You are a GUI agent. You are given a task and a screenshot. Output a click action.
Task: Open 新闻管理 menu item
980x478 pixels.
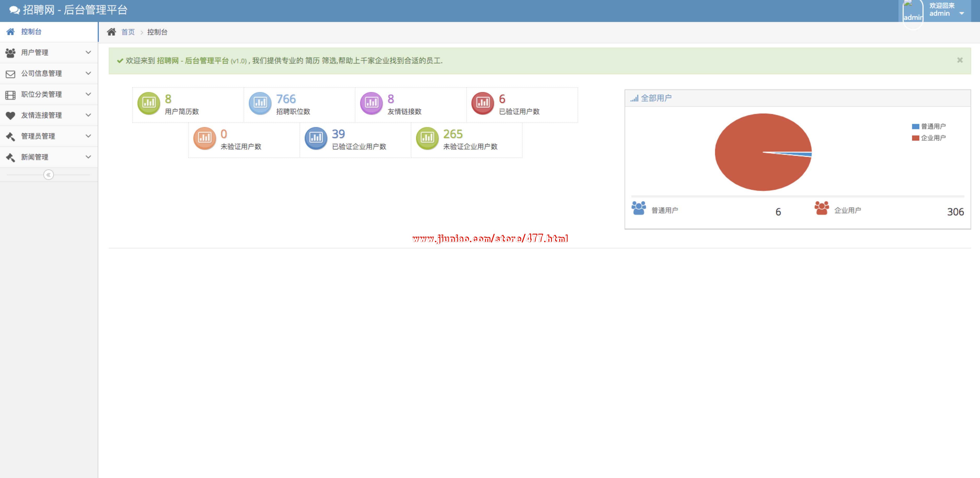(34, 157)
